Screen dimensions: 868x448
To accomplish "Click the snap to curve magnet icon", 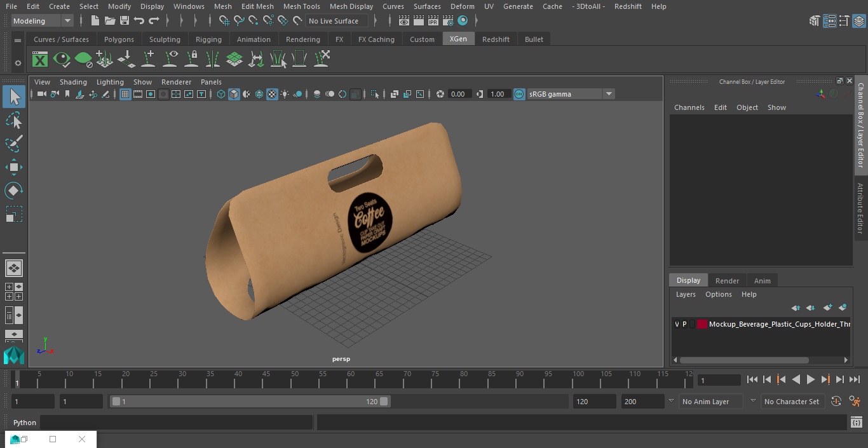I will 239,21.
